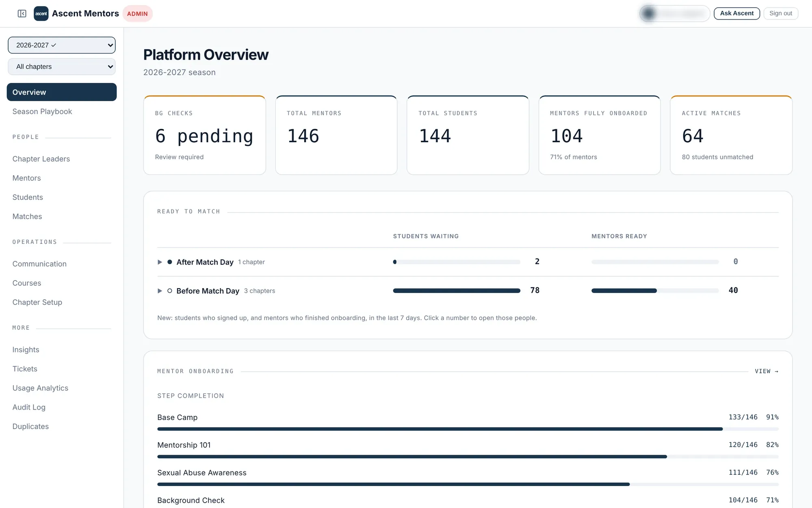This screenshot has width=812, height=508.
Task: Collapse the sidebar panel icon
Action: 22,13
